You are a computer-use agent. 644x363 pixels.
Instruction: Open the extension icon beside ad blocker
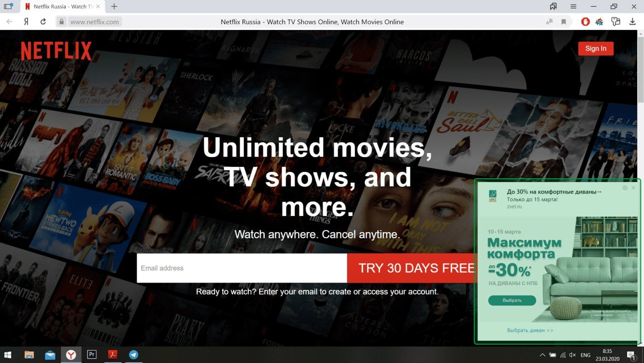pos(599,22)
